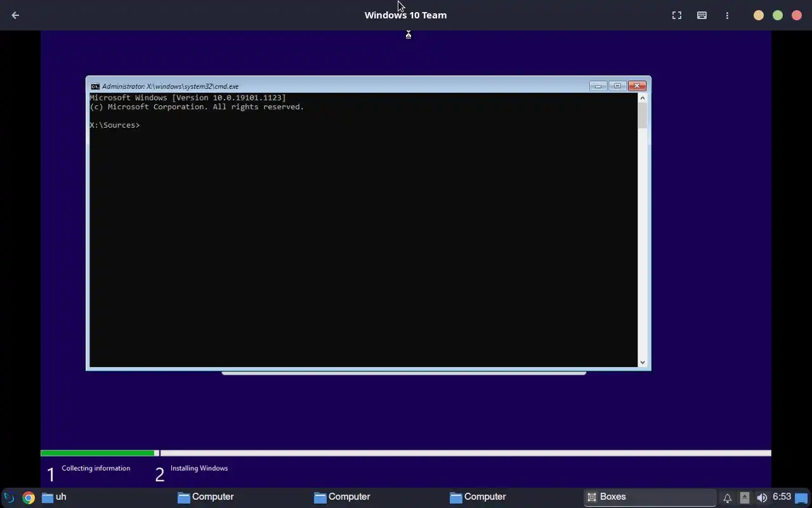Click the green maximize circle button
The height and width of the screenshot is (508, 812).
pos(778,15)
